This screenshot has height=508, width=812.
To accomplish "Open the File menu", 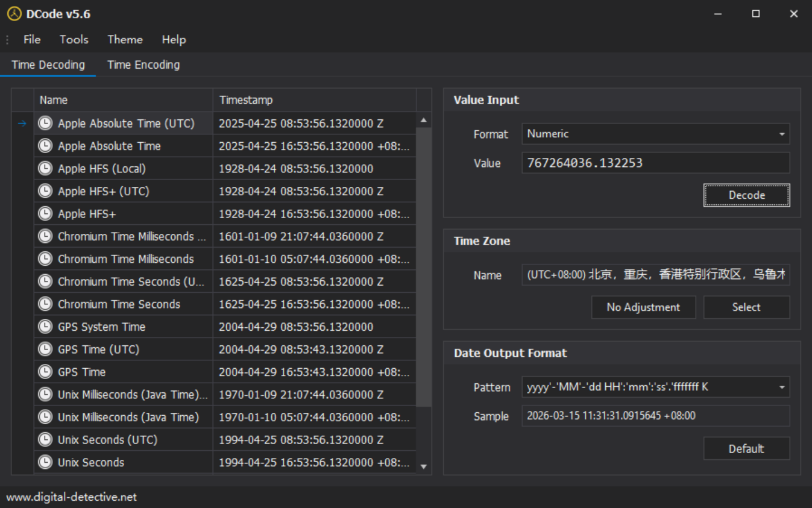I will pyautogui.click(x=32, y=40).
